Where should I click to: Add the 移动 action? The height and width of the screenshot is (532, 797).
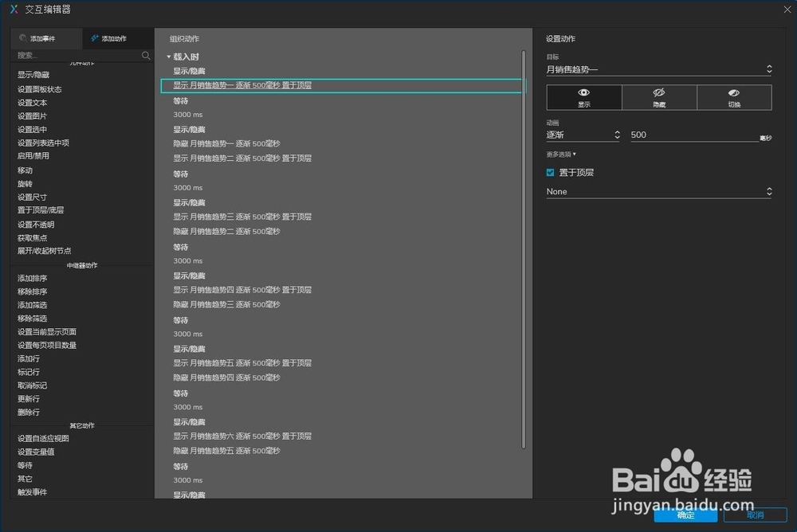[x=25, y=170]
